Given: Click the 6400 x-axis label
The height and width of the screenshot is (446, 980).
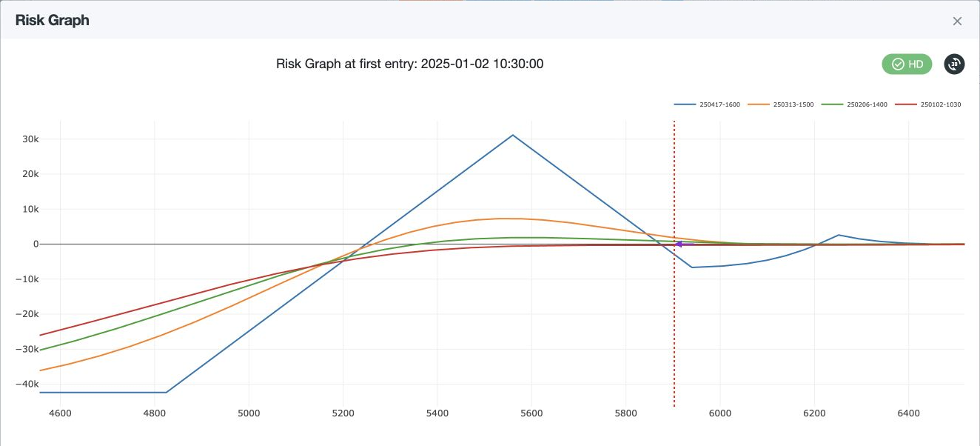Looking at the screenshot, I should [908, 413].
